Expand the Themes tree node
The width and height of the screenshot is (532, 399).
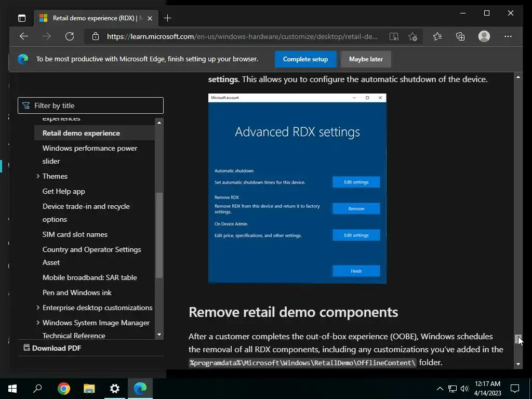(37, 176)
